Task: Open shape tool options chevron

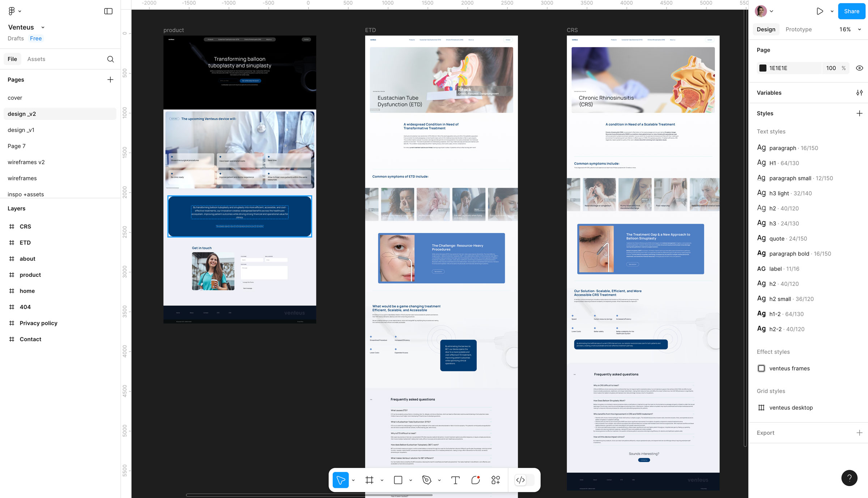Action: [410, 480]
